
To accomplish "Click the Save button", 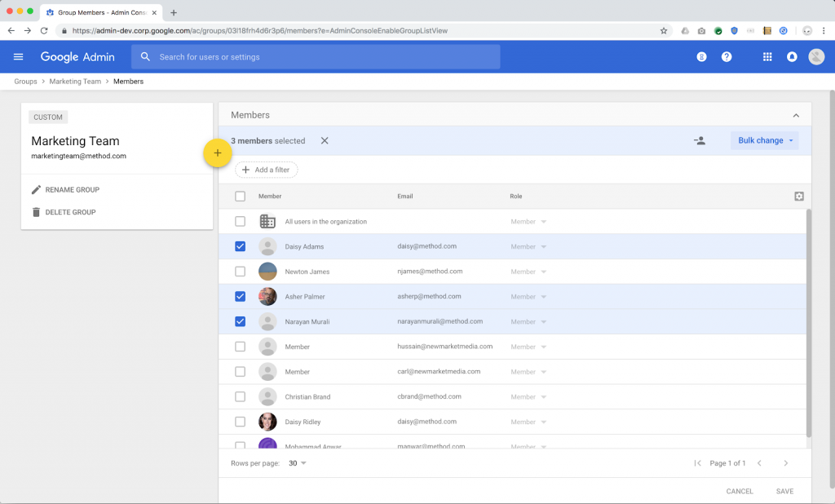I will pos(784,491).
